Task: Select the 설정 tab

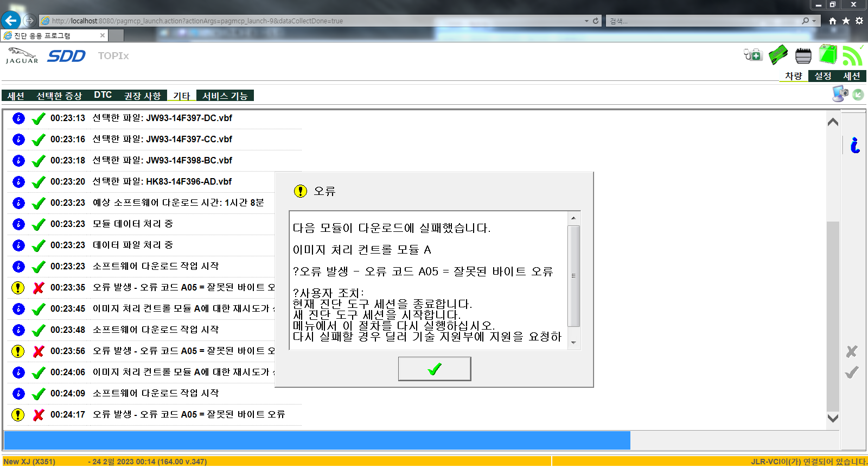Action: [822, 76]
